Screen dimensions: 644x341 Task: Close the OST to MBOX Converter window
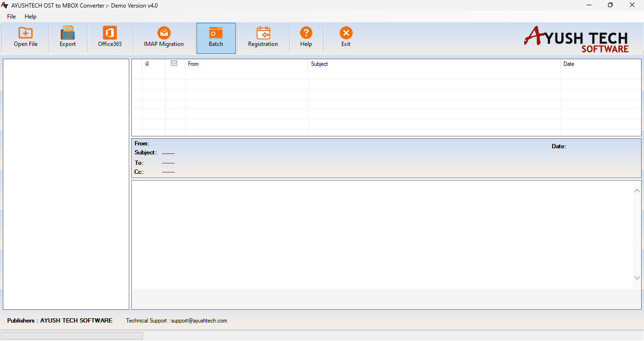click(x=632, y=5)
